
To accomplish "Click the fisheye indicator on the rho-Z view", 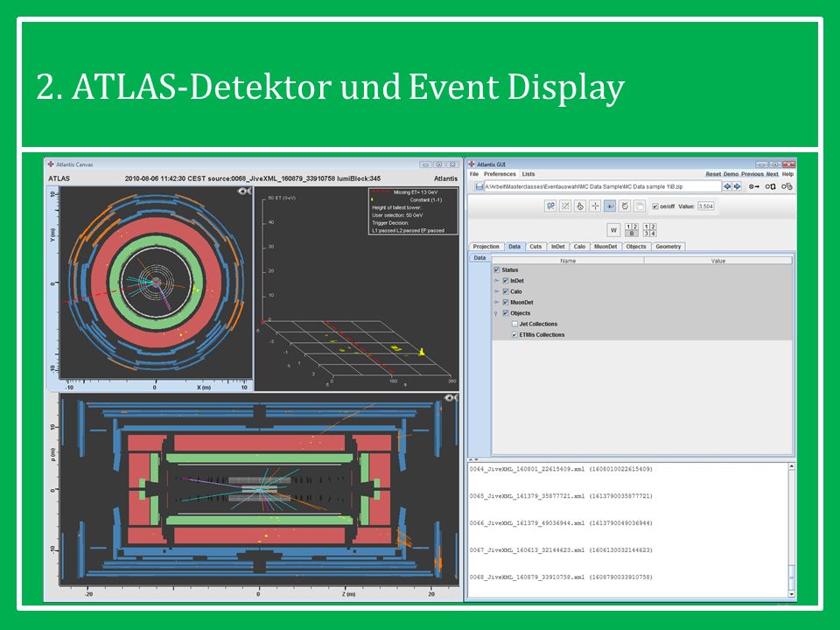I will coord(451,397).
